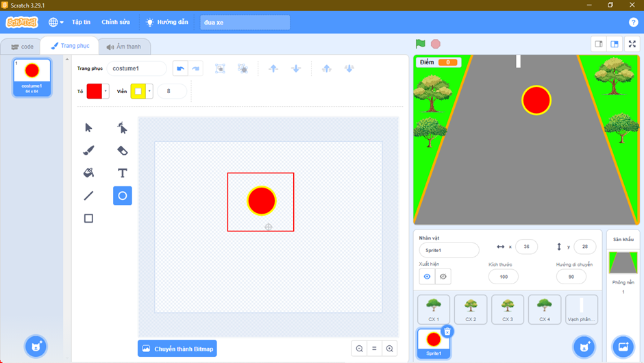Bring shape to front
644x363 pixels.
tap(327, 68)
